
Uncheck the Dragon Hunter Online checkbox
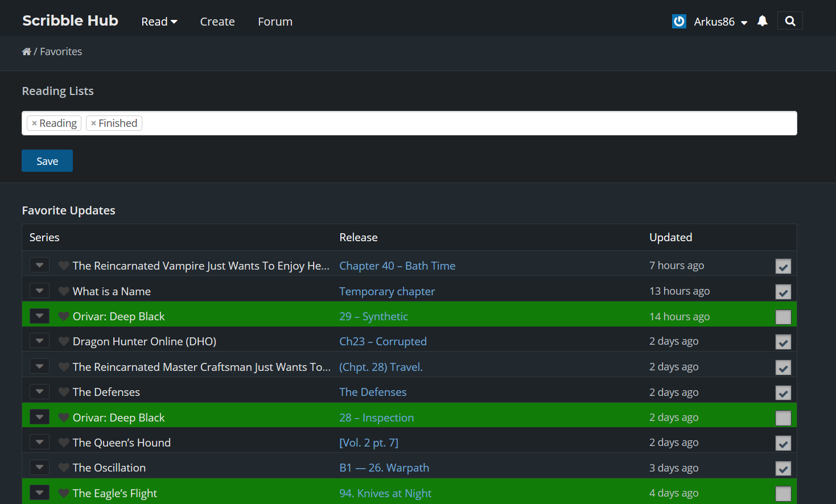[783, 342]
